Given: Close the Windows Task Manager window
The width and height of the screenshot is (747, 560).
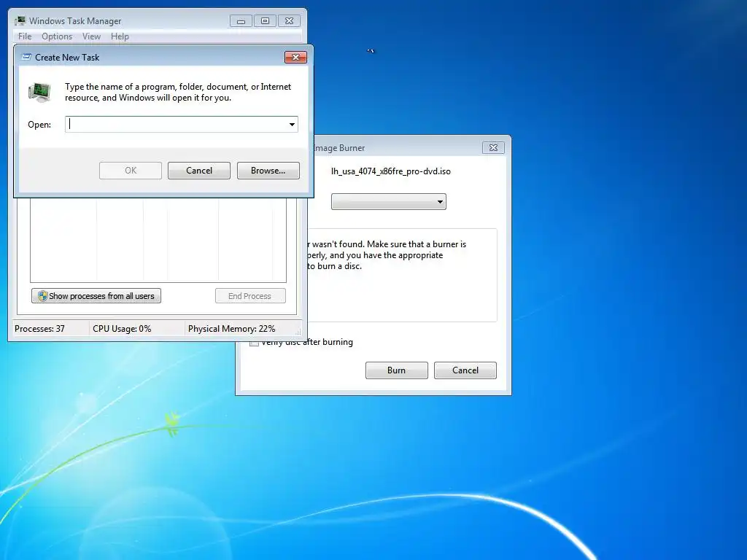Looking at the screenshot, I should 289,21.
